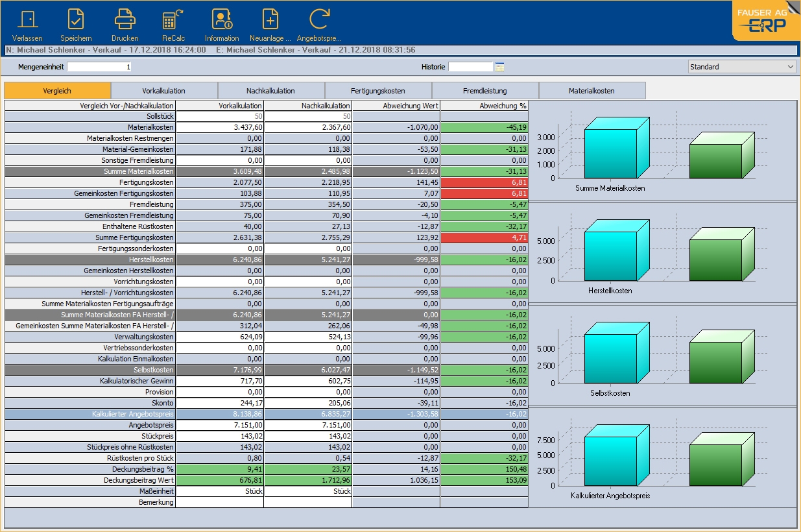Click the Vorkalkulation column header

[219, 105]
